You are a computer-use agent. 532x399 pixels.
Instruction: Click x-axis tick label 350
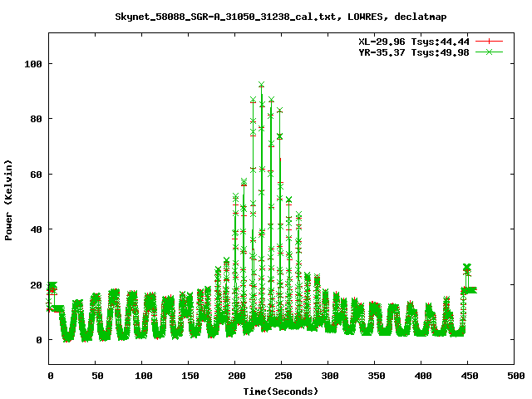tap(377, 376)
